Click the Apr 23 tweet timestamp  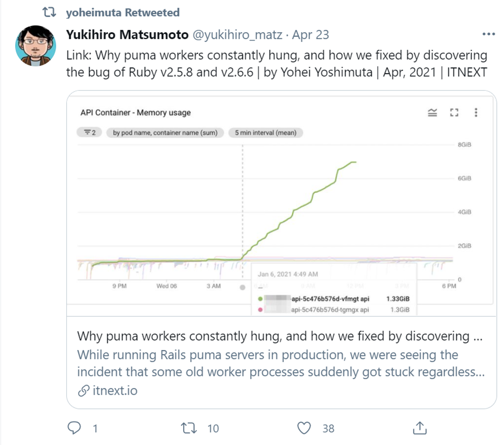click(310, 35)
